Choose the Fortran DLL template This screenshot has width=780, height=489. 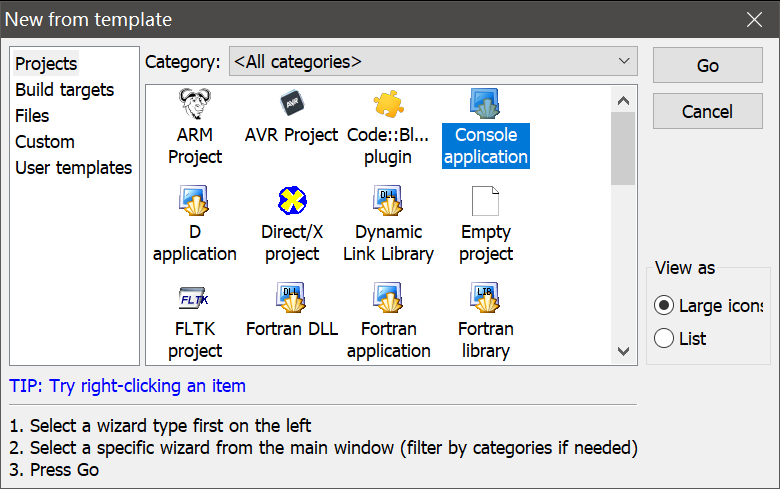point(291,298)
